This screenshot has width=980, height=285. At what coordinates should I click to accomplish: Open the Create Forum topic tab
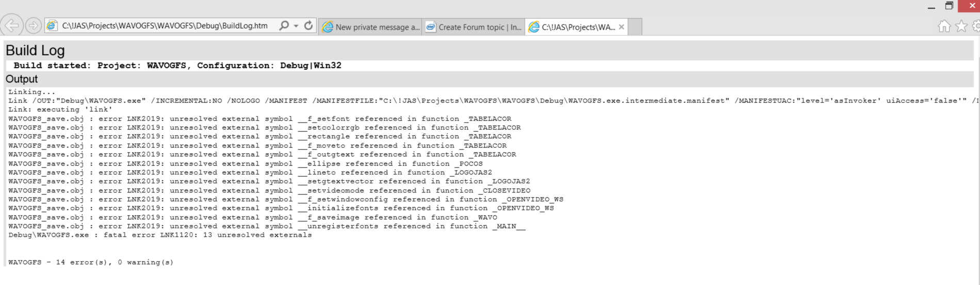tap(473, 27)
